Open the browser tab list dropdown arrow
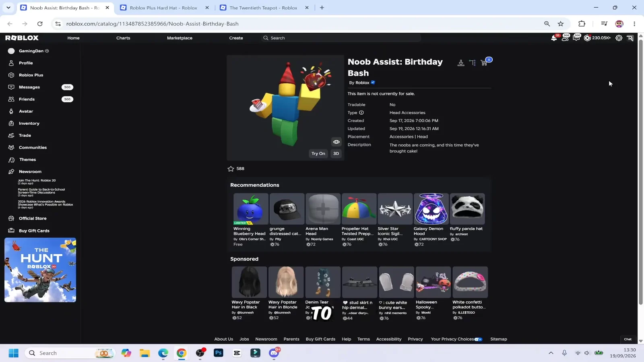 (8, 8)
